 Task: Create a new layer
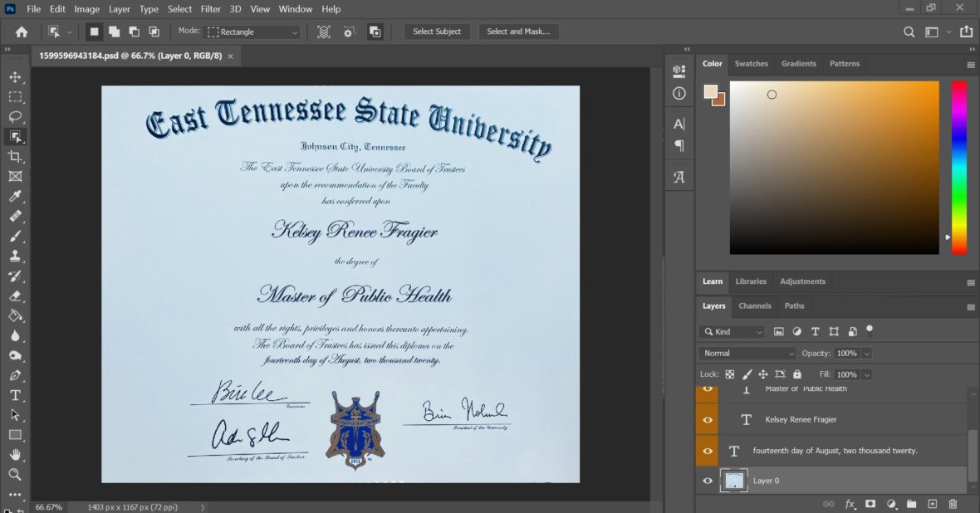pyautogui.click(x=932, y=504)
